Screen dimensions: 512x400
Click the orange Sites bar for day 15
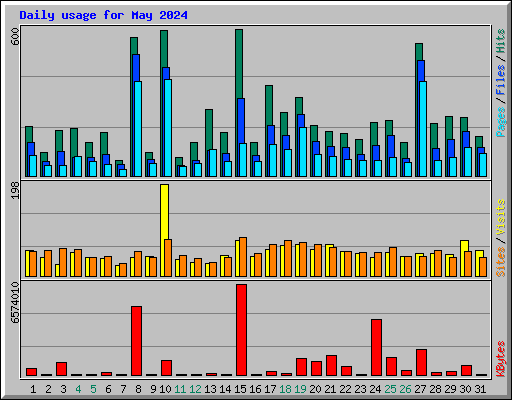click(243, 257)
